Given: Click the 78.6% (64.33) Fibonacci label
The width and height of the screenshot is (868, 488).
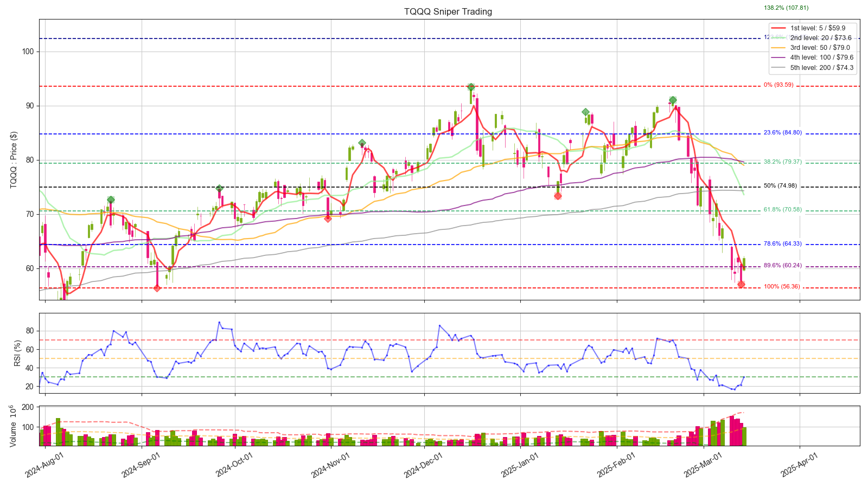Looking at the screenshot, I should coord(783,244).
